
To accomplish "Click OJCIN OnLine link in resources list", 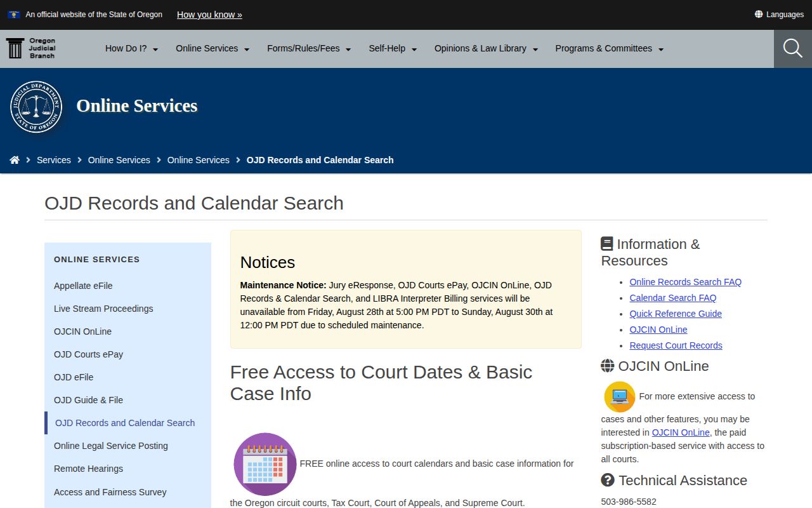I will (658, 330).
